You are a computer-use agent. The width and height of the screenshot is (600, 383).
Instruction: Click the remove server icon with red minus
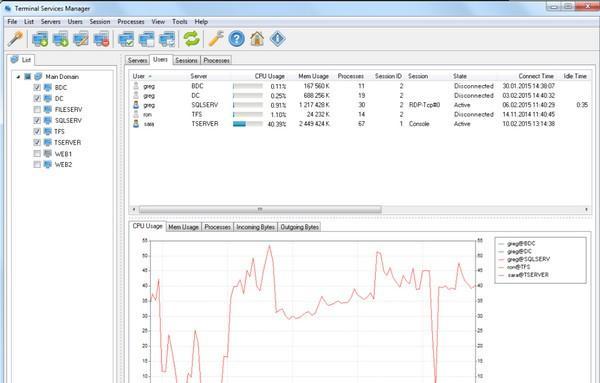[x=102, y=39]
